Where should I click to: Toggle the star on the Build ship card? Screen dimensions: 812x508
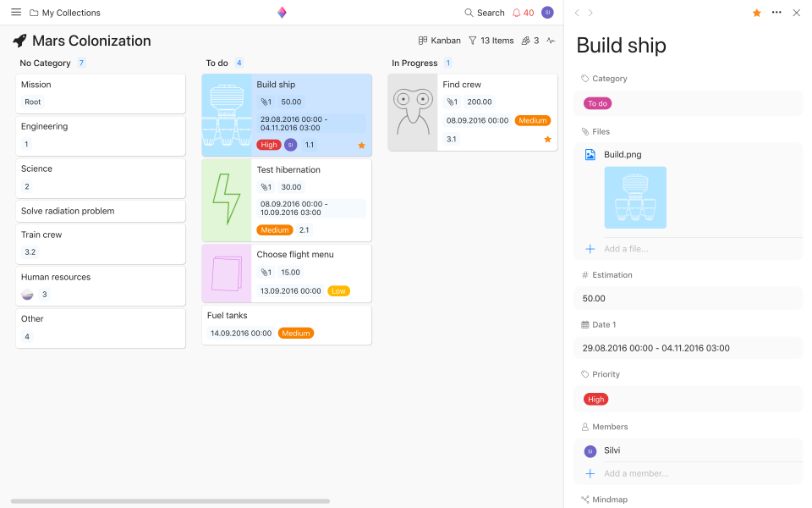pyautogui.click(x=361, y=145)
